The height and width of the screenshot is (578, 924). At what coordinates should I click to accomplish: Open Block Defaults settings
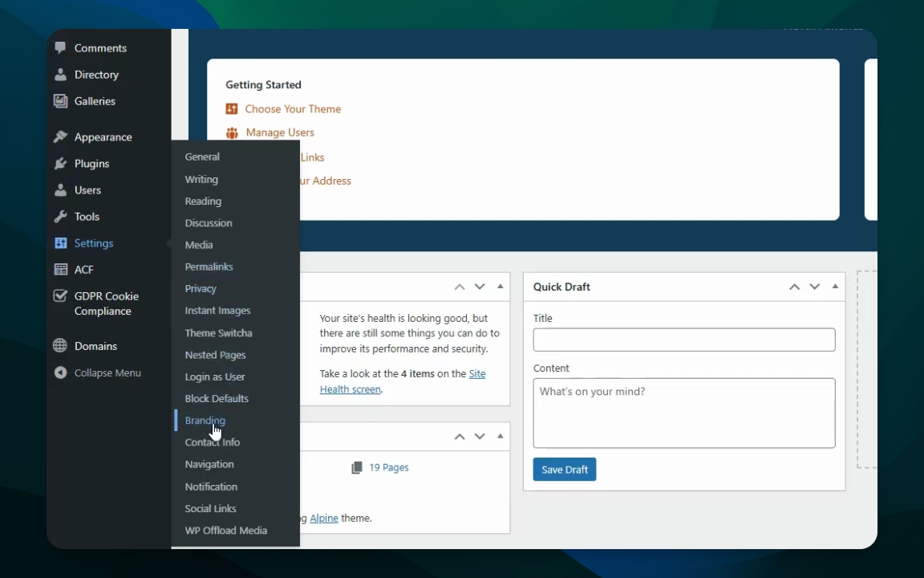pyautogui.click(x=217, y=399)
